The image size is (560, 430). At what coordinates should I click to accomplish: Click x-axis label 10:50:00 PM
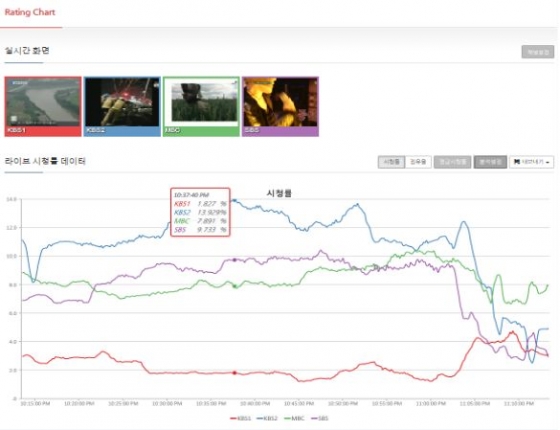pos(343,404)
